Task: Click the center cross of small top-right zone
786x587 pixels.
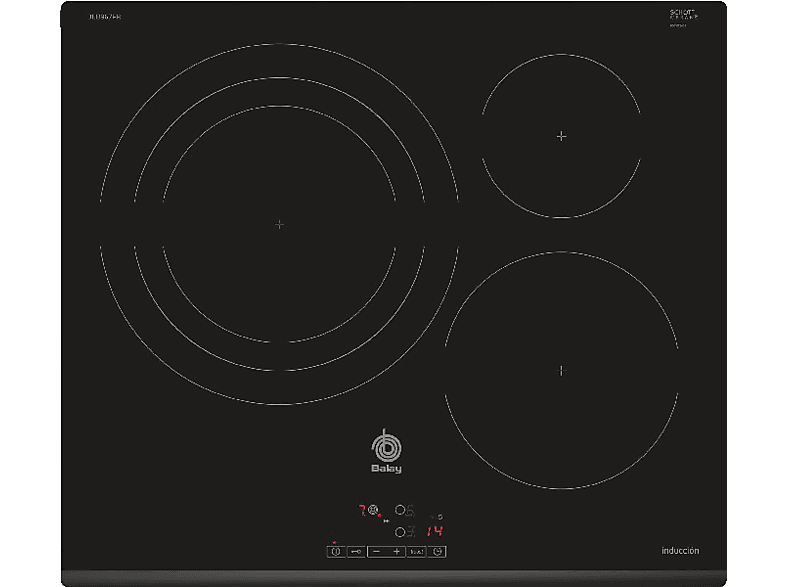Action: point(561,136)
